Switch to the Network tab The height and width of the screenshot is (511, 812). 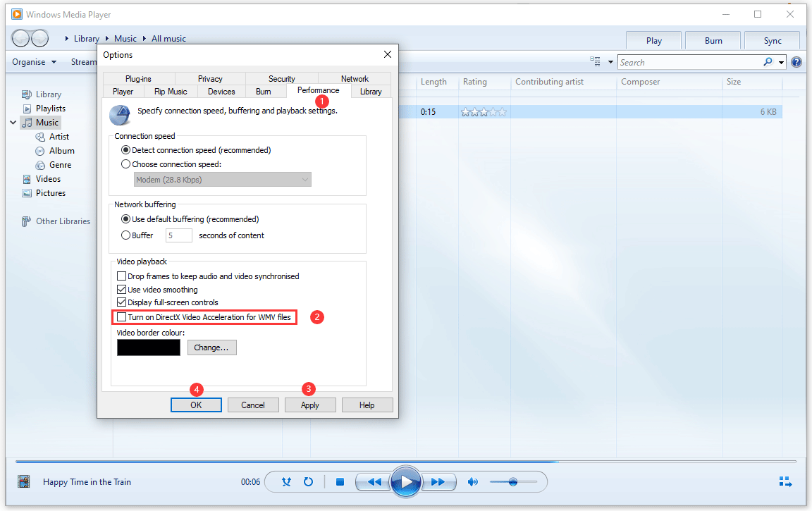coord(355,79)
